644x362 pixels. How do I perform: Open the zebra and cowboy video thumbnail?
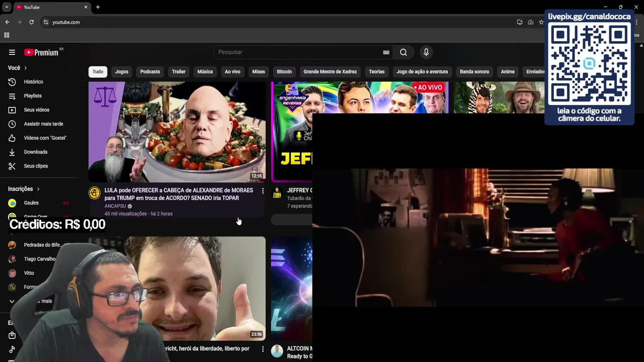coord(499,98)
